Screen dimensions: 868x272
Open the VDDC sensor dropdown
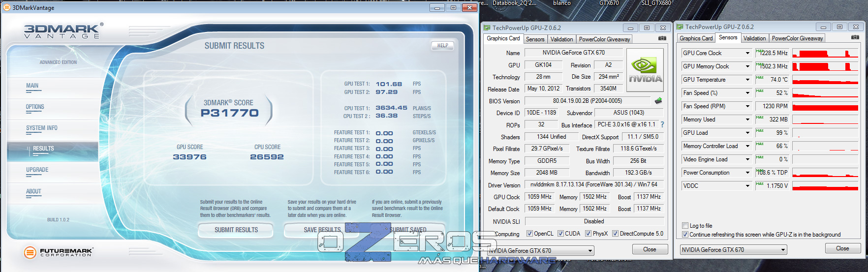747,186
